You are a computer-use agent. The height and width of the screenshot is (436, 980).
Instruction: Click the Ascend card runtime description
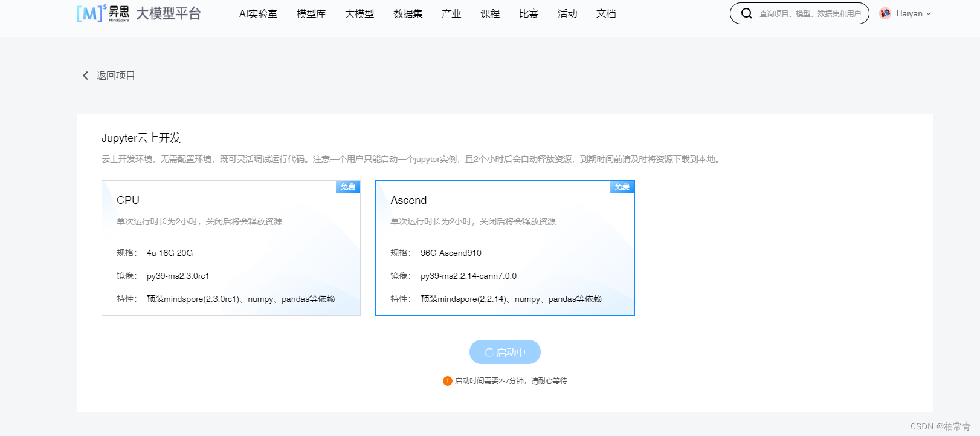tap(473, 221)
